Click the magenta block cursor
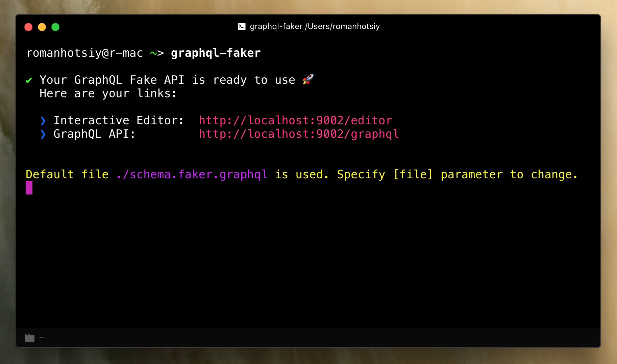This screenshot has width=617, height=364. point(29,188)
